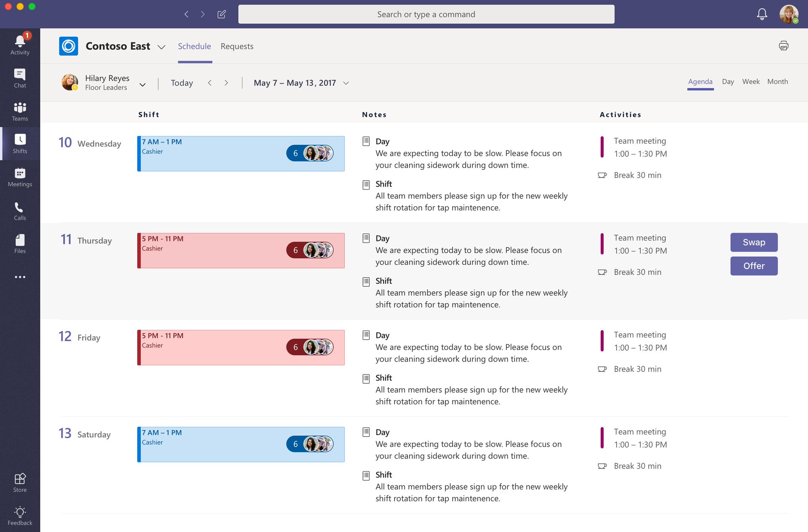
Task: Select the Day view
Action: [x=728, y=82]
